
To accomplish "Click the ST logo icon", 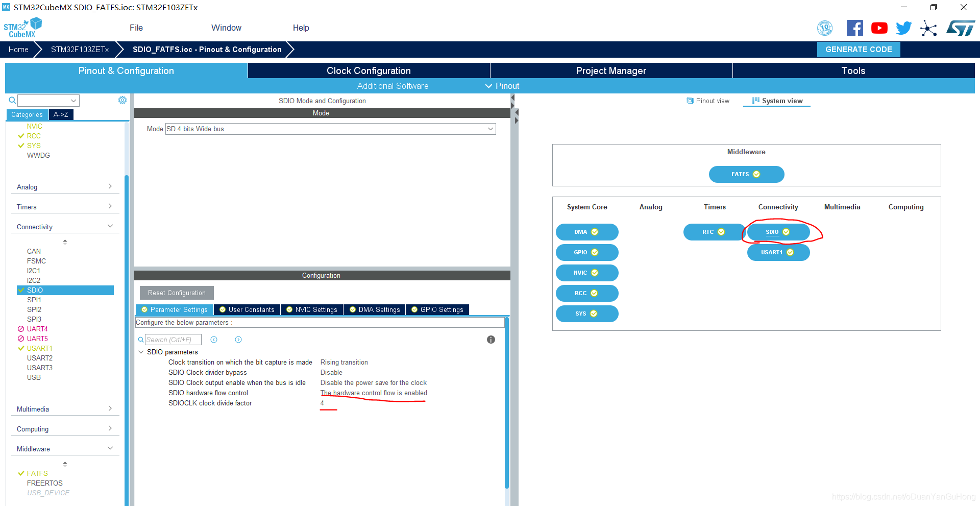I will tap(961, 28).
